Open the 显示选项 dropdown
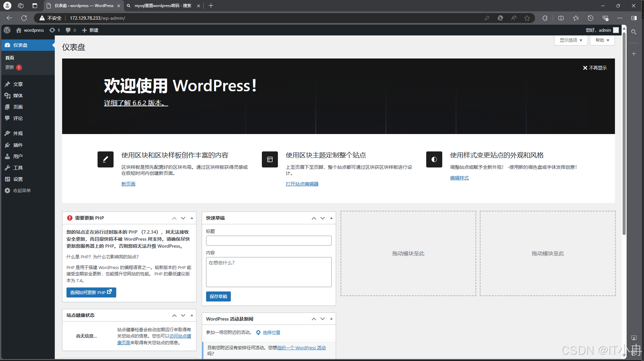 coord(571,40)
